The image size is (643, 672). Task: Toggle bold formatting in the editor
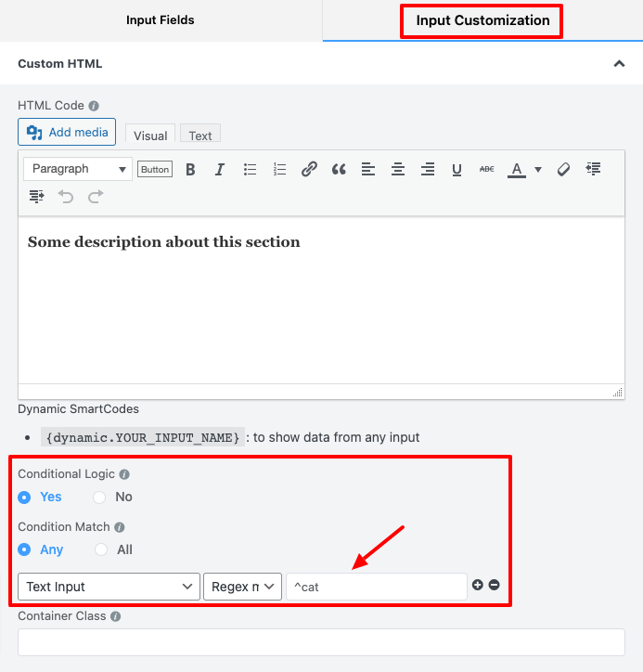click(x=190, y=169)
